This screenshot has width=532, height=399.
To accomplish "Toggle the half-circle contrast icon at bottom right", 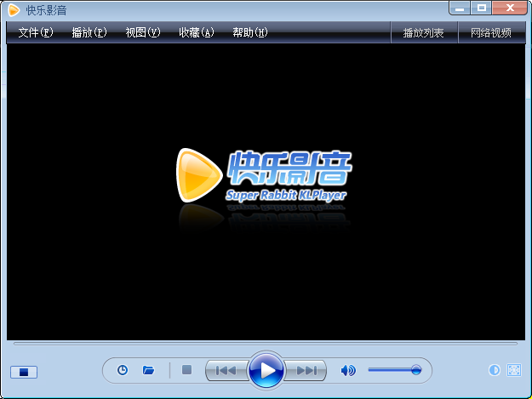I will [494, 370].
